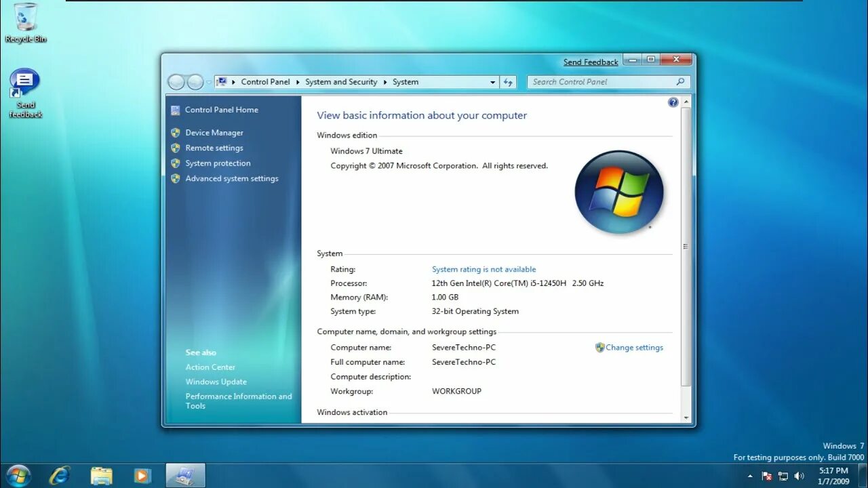Select the 1.00 GB memory value
This screenshot has width=868, height=488.
(x=445, y=298)
